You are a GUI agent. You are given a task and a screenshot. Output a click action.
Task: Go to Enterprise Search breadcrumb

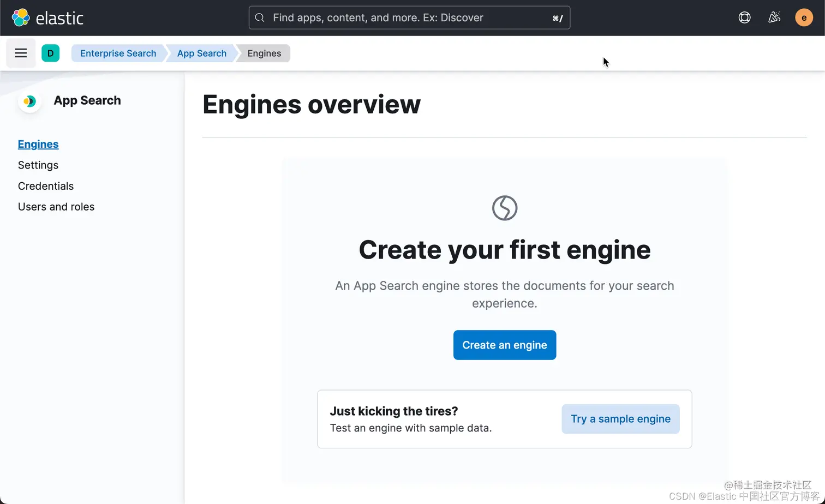[x=118, y=53]
